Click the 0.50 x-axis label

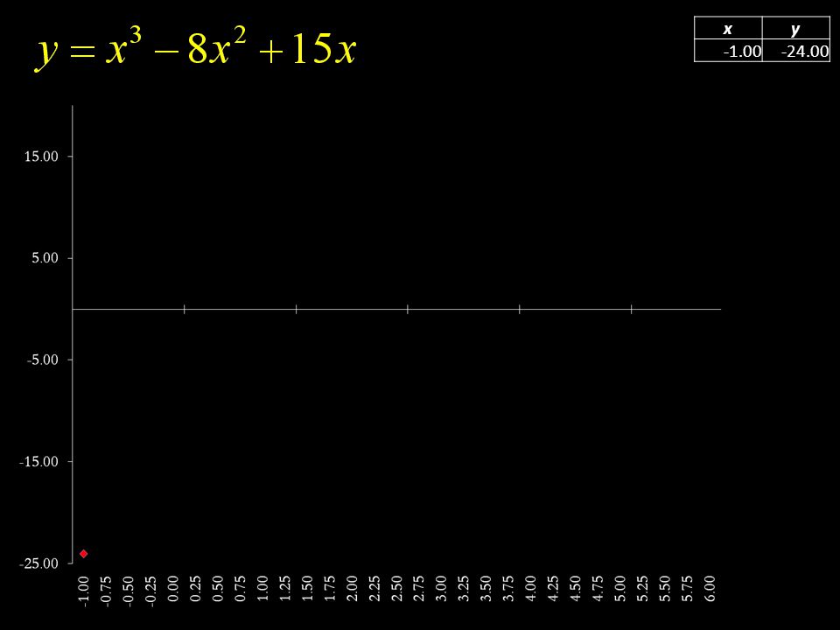(x=218, y=588)
